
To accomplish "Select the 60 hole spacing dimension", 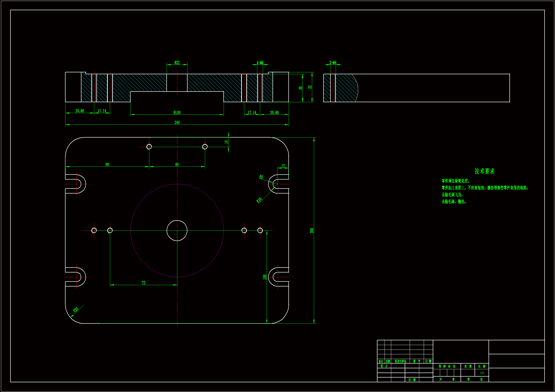I will pos(177,165).
